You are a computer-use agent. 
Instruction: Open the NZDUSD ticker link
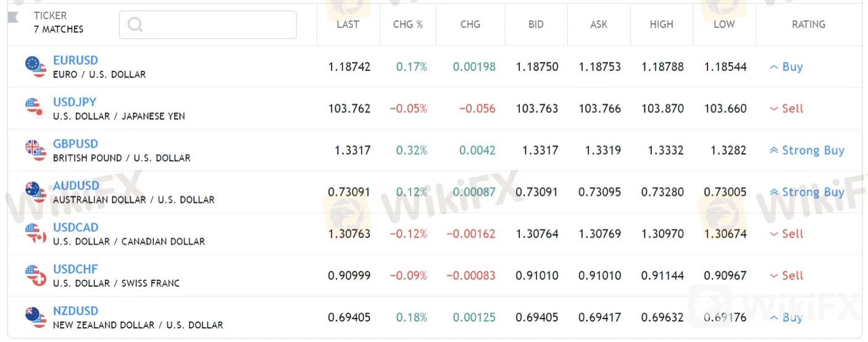click(75, 311)
